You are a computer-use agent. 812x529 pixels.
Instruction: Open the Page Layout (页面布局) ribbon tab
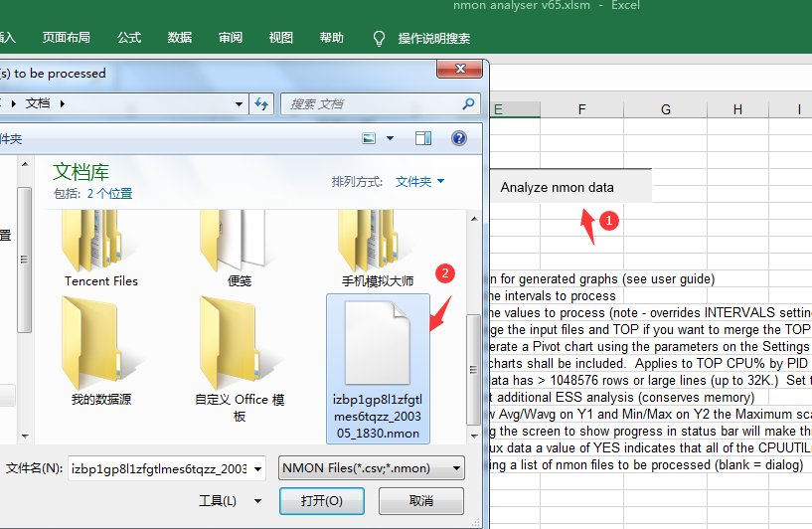tap(67, 38)
